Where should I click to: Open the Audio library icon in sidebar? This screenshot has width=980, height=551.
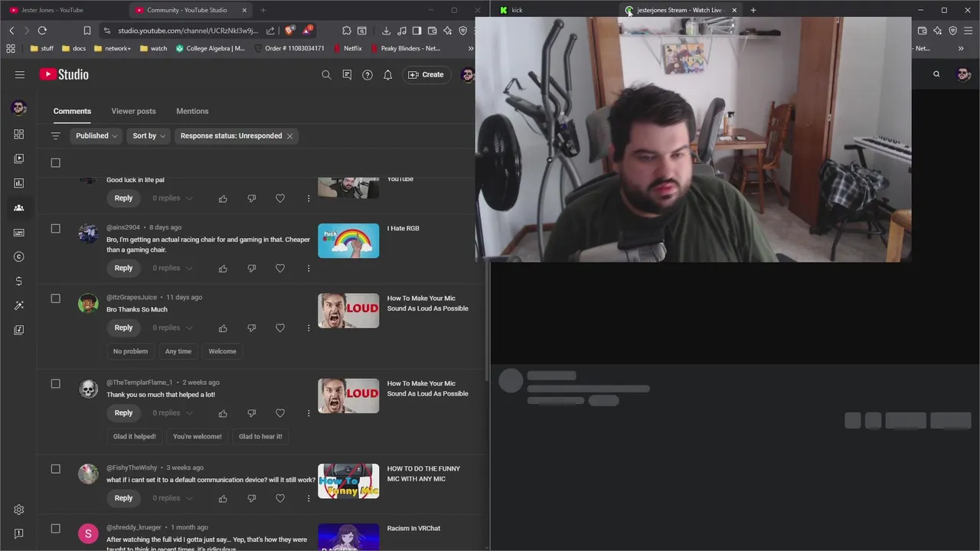point(19,330)
